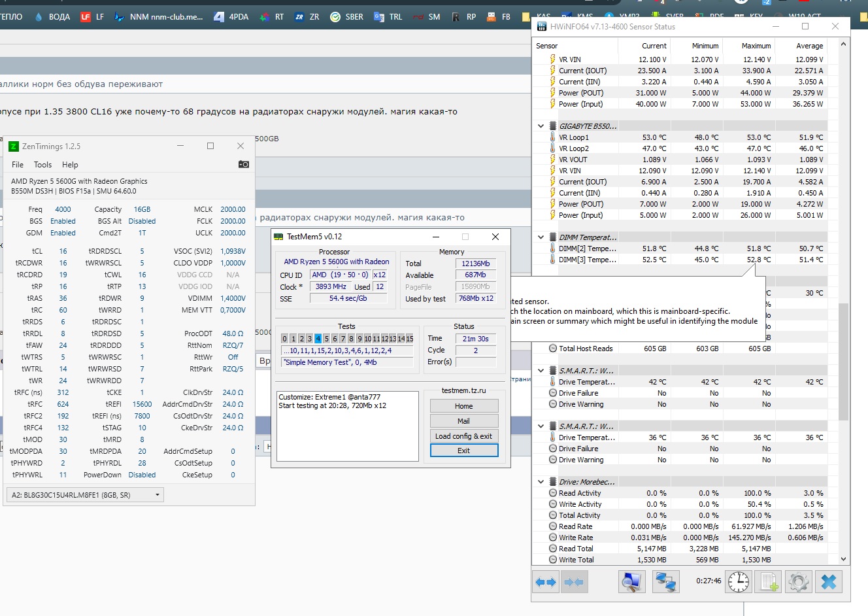The height and width of the screenshot is (616, 868).
Task: Open the File menu in ZenTimings
Action: click(x=18, y=165)
